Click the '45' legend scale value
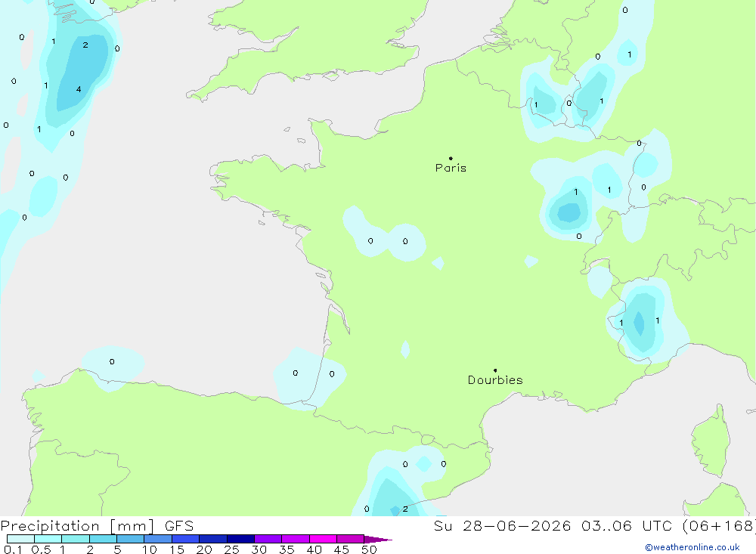Image resolution: width=756 pixels, height=554 pixels. 342,549
